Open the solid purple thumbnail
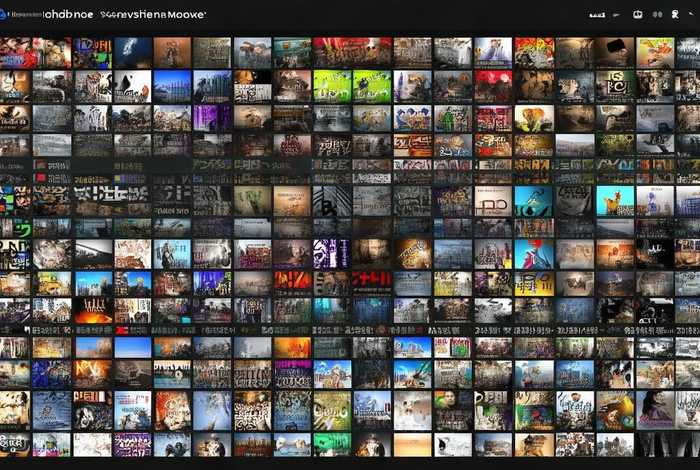 coord(212,118)
